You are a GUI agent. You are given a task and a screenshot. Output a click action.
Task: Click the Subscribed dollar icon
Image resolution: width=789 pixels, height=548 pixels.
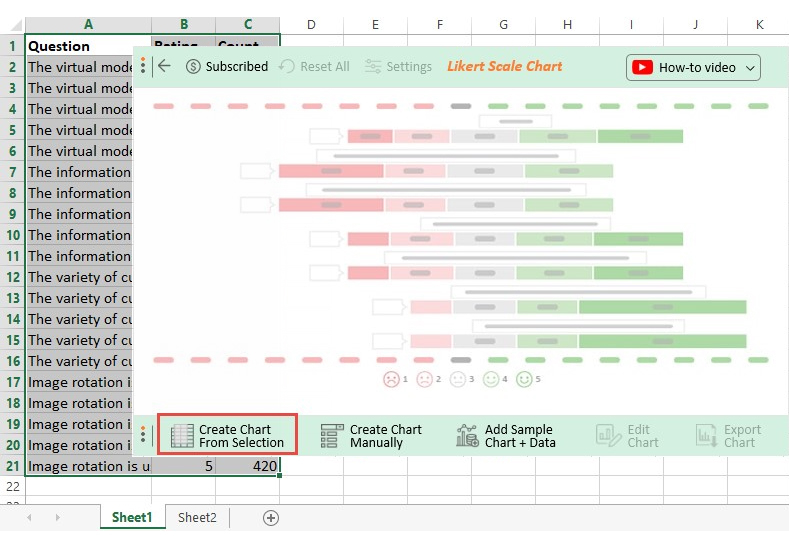pos(193,66)
